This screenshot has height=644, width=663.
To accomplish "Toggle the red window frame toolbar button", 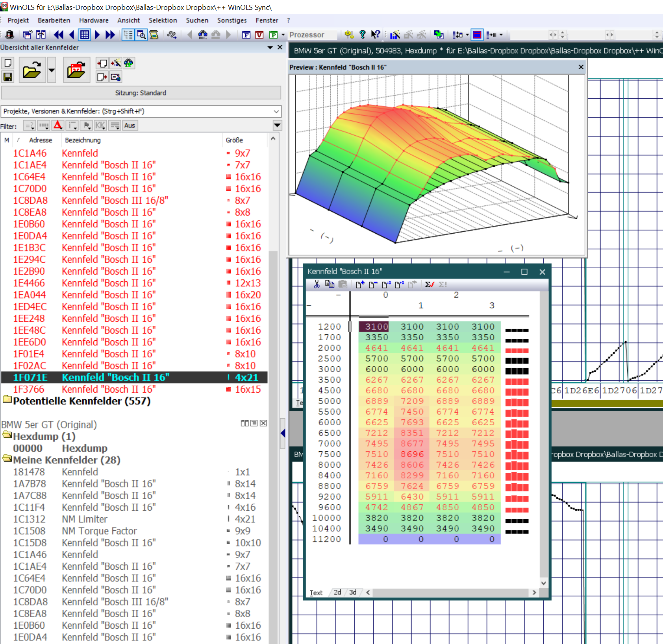I will tap(477, 35).
